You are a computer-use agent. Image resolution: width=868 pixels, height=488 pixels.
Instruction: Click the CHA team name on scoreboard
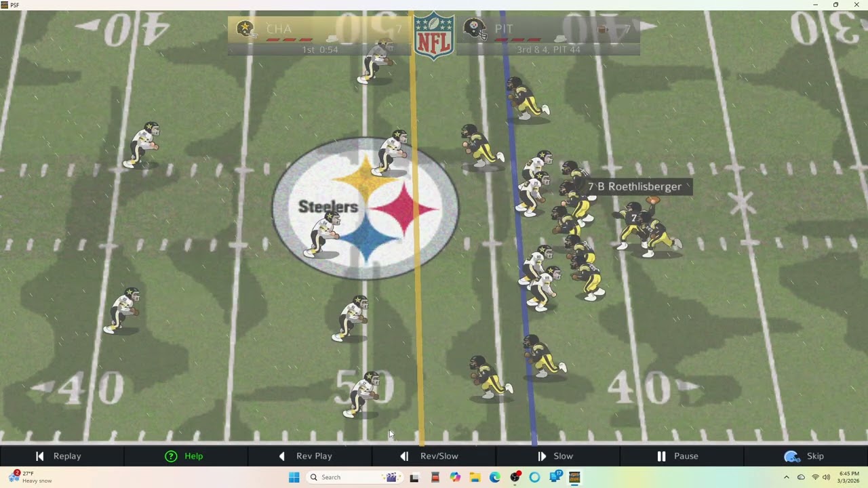[279, 29]
